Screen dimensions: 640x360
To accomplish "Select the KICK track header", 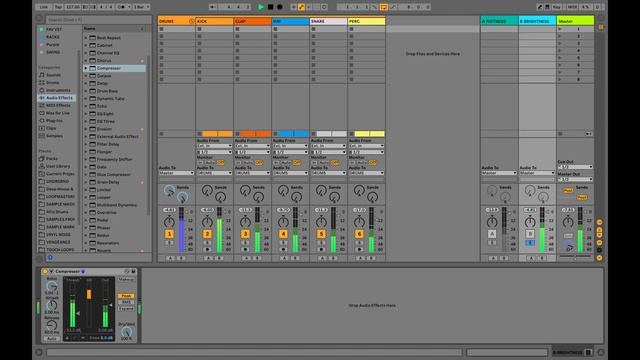I will click(x=215, y=21).
